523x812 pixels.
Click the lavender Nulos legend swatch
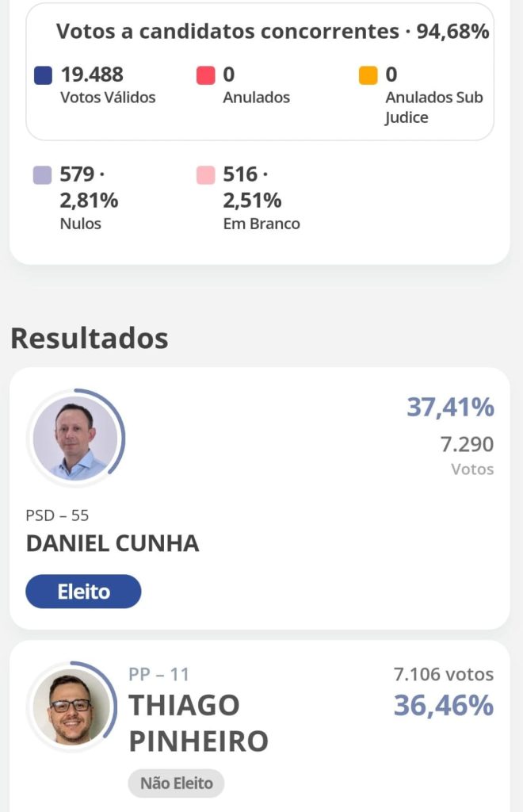(43, 175)
